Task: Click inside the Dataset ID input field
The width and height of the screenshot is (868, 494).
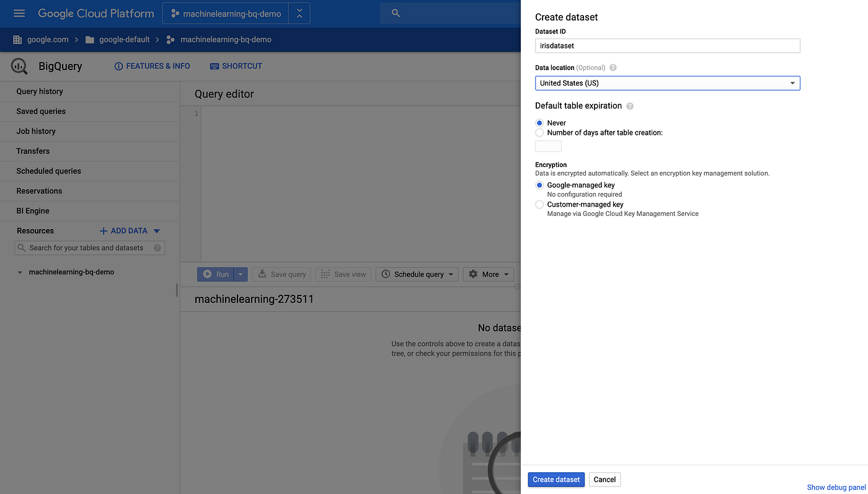Action: 667,45
